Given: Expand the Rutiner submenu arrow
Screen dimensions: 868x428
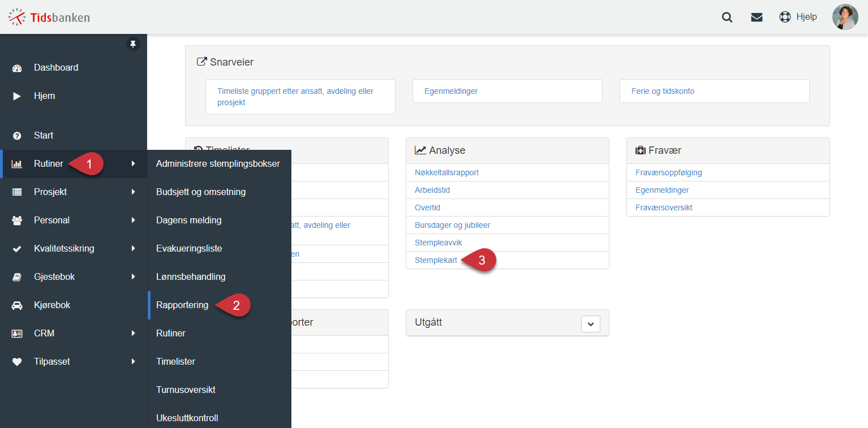Looking at the screenshot, I should [134, 164].
